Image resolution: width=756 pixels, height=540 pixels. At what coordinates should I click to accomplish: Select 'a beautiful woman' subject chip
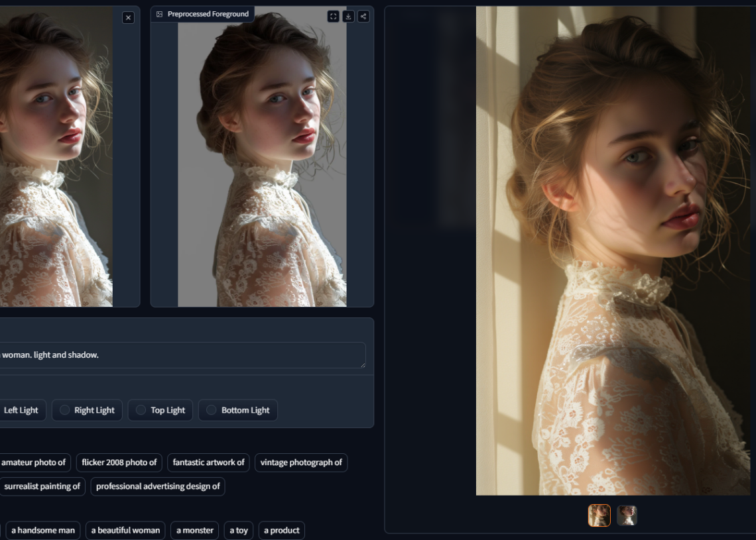coord(125,530)
